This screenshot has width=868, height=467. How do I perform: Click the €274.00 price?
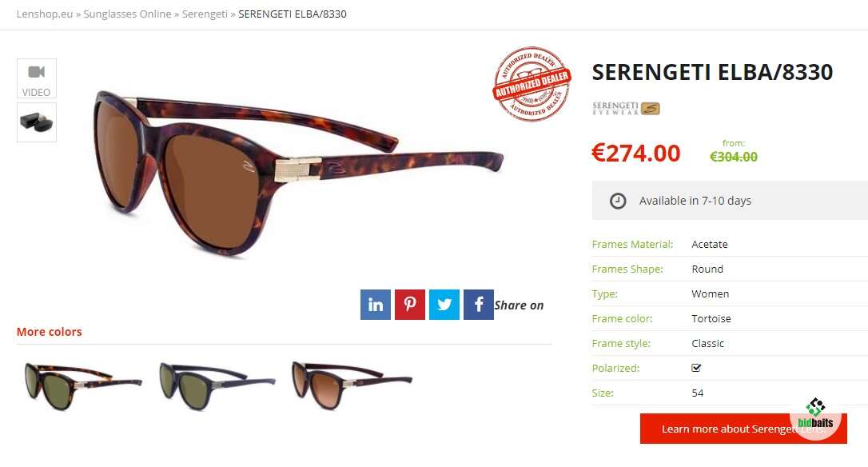(635, 154)
